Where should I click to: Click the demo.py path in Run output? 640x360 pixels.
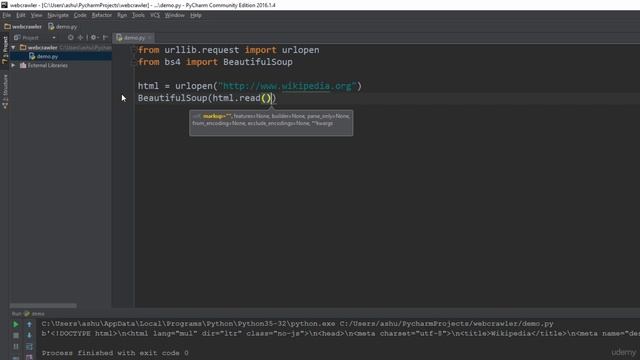coord(447,324)
